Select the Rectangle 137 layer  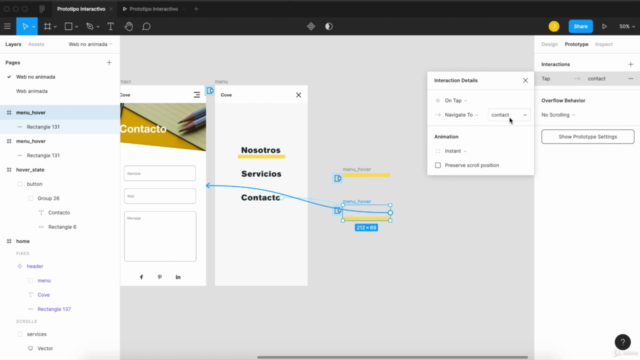click(x=54, y=309)
